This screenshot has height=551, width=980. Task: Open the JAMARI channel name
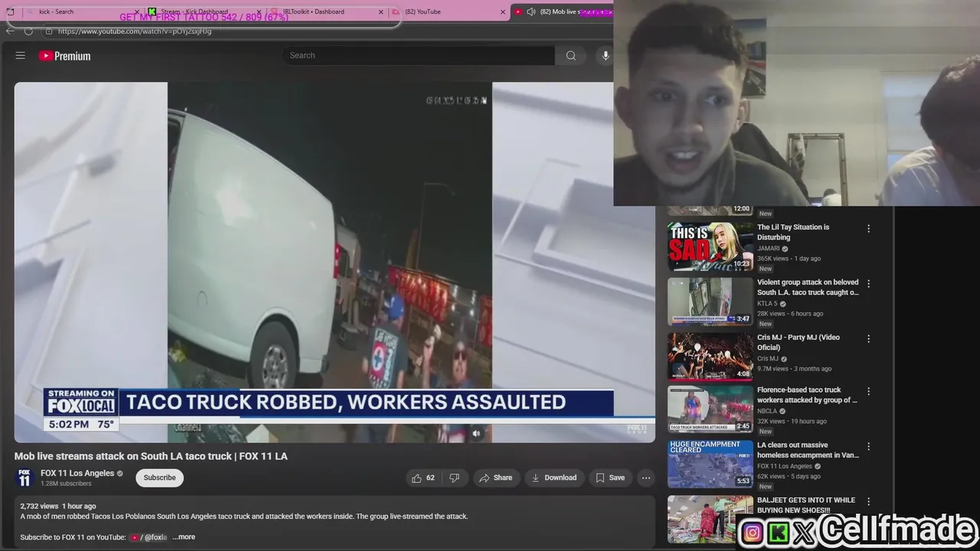point(769,249)
